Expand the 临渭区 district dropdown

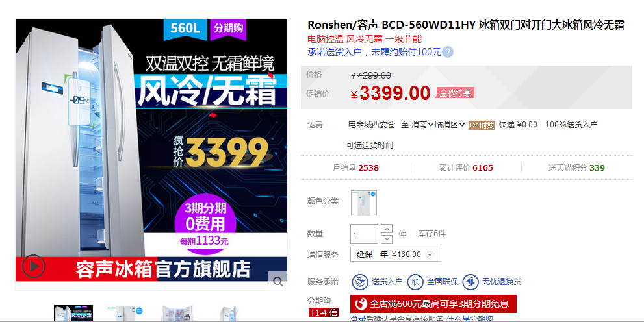pos(450,125)
